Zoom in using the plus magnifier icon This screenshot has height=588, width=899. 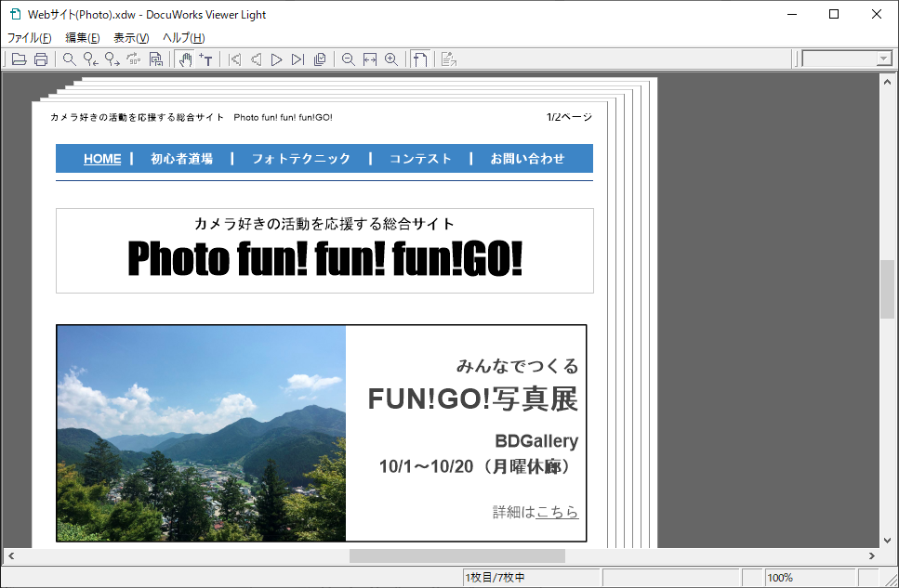pos(390,59)
